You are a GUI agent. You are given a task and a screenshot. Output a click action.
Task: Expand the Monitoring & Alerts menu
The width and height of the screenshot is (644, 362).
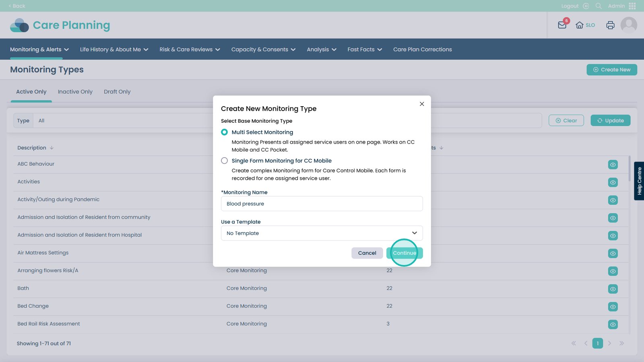(x=39, y=49)
